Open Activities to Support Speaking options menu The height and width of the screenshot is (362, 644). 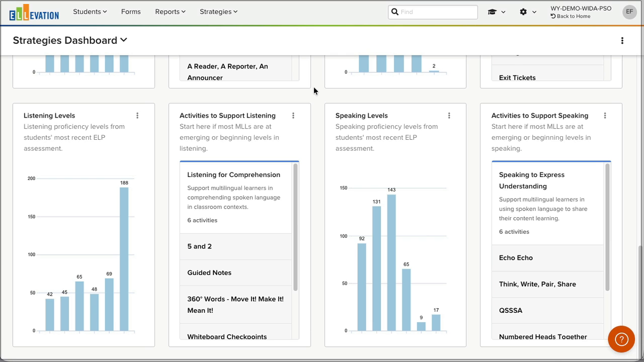tap(605, 116)
